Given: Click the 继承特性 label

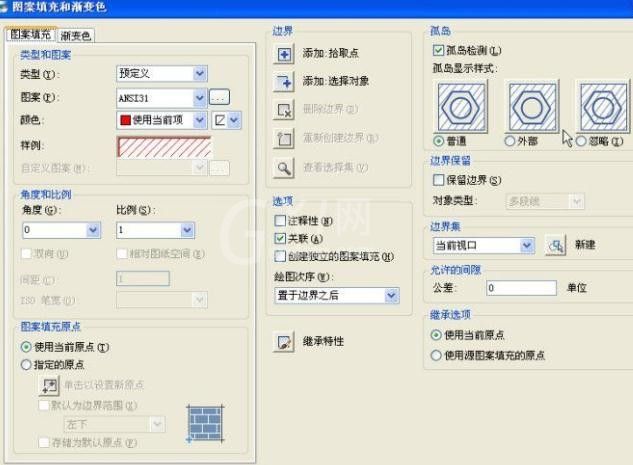Looking at the screenshot, I should tap(323, 341).
